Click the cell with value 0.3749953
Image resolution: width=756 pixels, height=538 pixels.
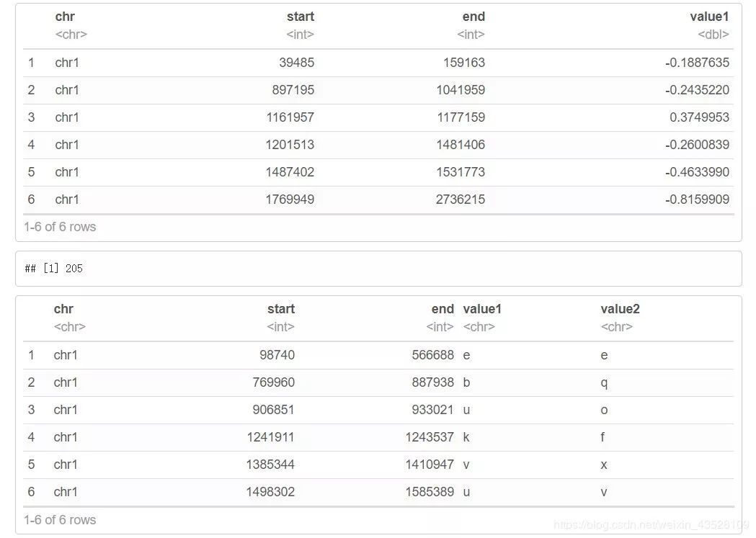(x=699, y=117)
